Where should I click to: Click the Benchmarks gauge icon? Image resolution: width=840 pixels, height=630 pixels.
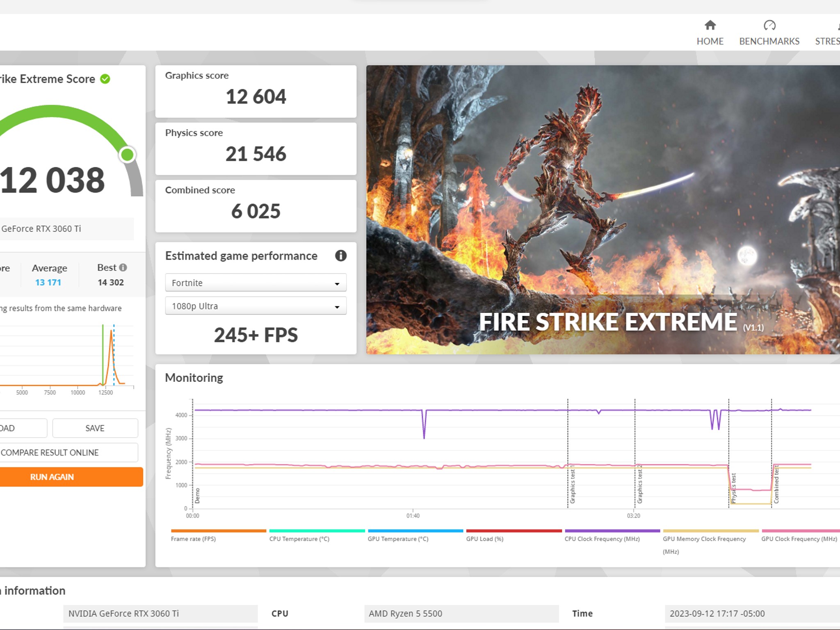pyautogui.click(x=769, y=25)
